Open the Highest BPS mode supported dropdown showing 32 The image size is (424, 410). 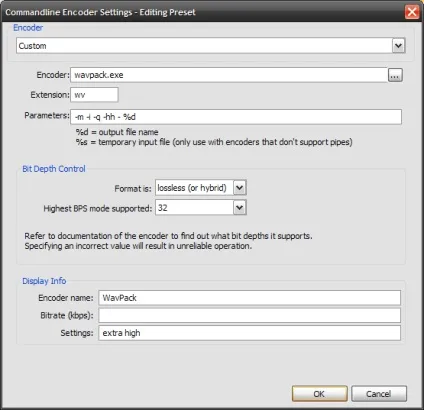[x=201, y=208]
